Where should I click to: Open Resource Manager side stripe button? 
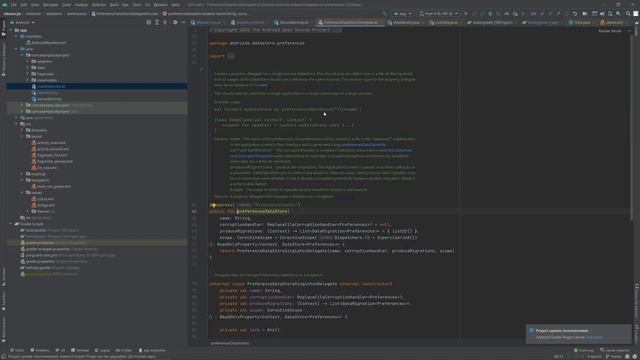pos(3,60)
